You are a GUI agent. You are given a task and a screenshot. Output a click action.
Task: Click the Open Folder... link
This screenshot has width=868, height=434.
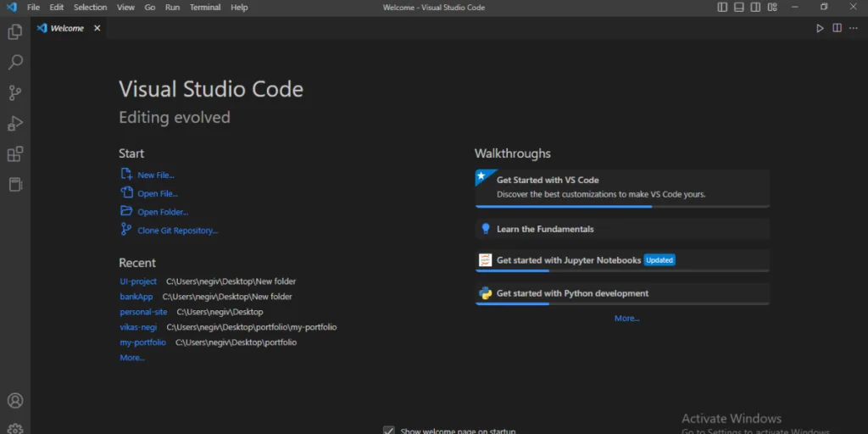click(x=163, y=212)
